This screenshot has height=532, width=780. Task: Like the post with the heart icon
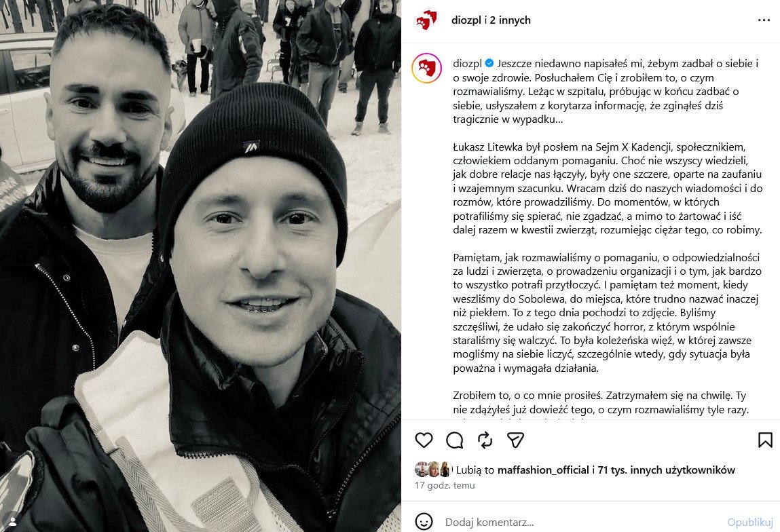(424, 440)
